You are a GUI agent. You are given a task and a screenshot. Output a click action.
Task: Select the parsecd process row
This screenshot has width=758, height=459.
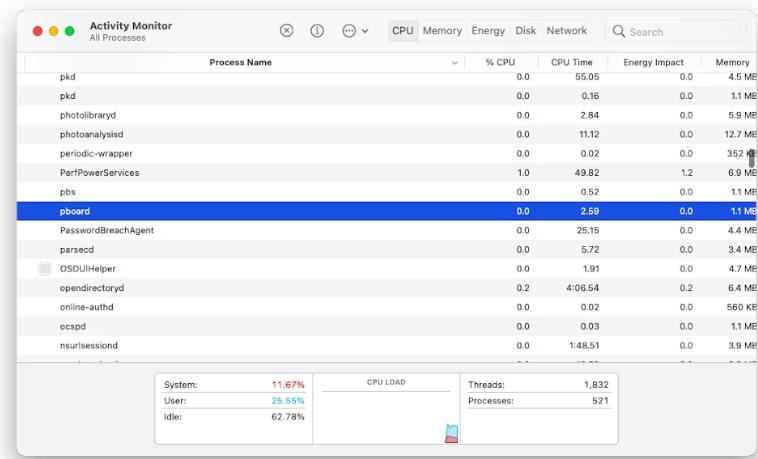pos(387,250)
